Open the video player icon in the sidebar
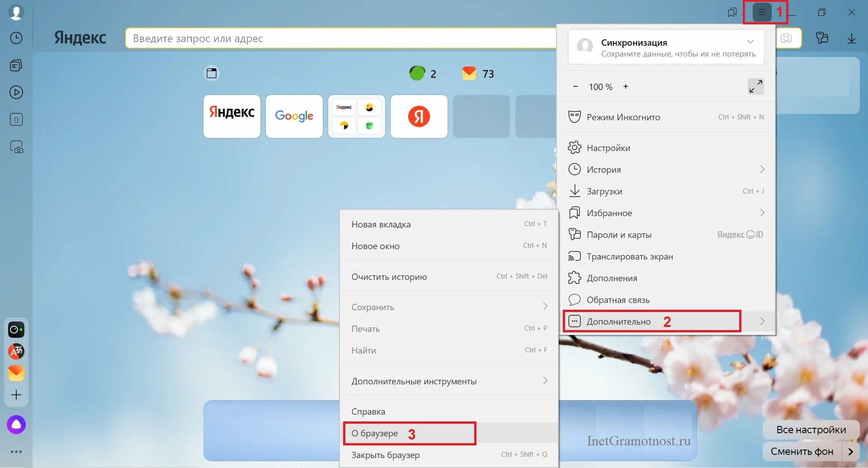 coord(16,93)
